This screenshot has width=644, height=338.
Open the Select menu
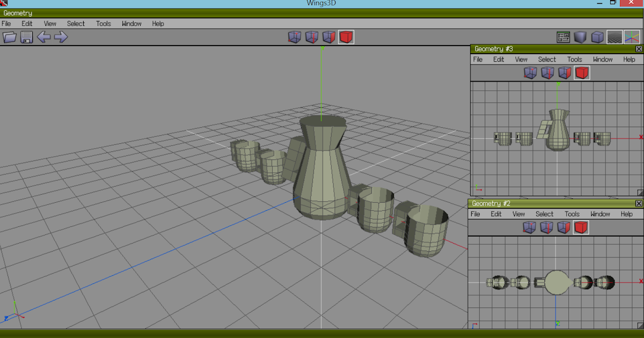(x=76, y=23)
